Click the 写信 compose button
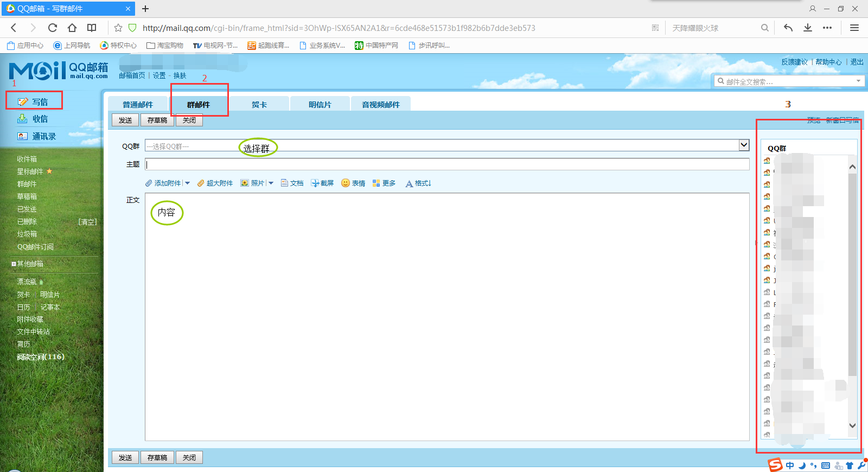The image size is (868, 472). [x=34, y=101]
